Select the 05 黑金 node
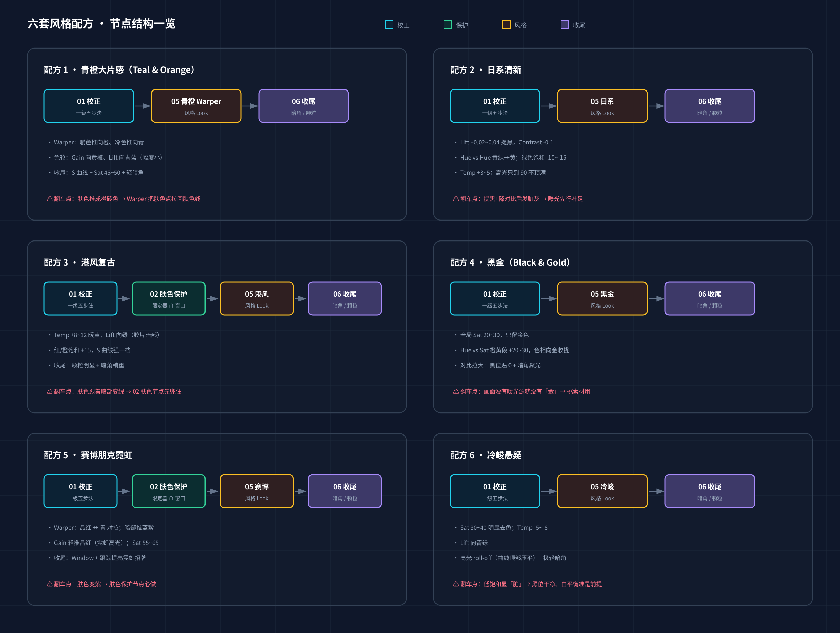The height and width of the screenshot is (633, 840). 602,299
